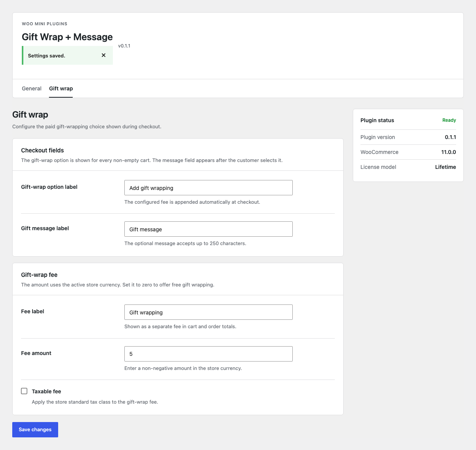Click into the Fee label field
The width and height of the screenshot is (476, 450).
coord(209,312)
